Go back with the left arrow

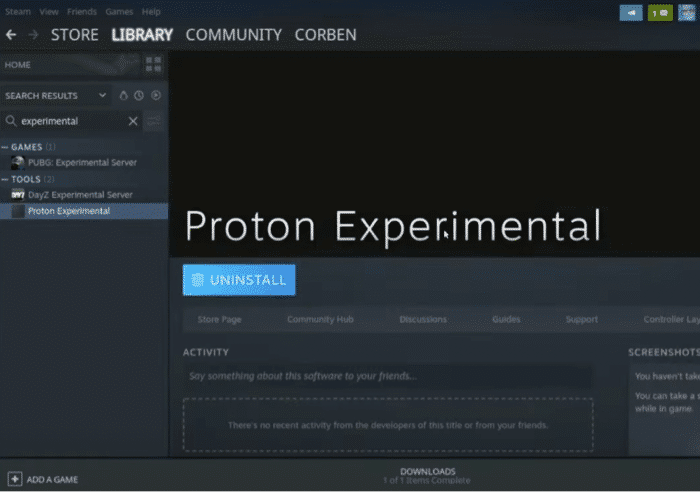pos(11,34)
